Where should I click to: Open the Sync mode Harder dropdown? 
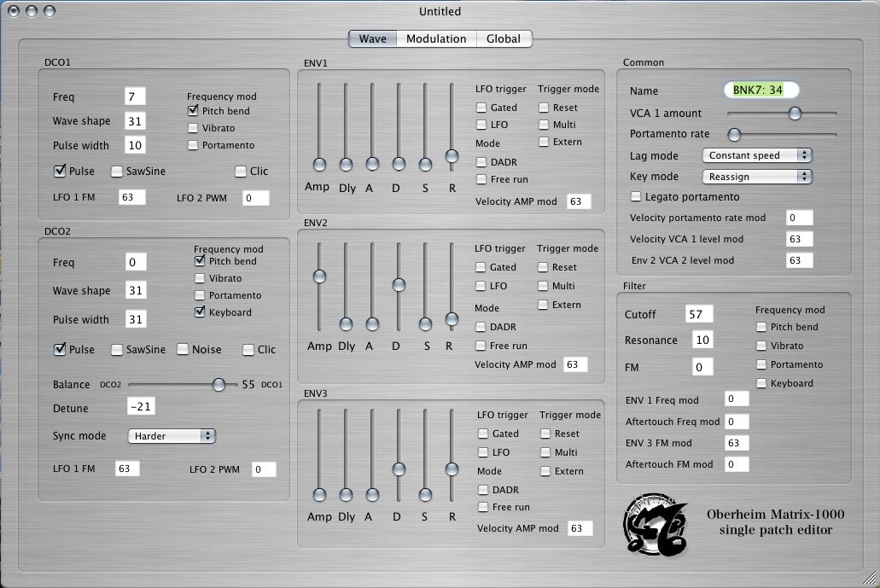pyautogui.click(x=172, y=436)
